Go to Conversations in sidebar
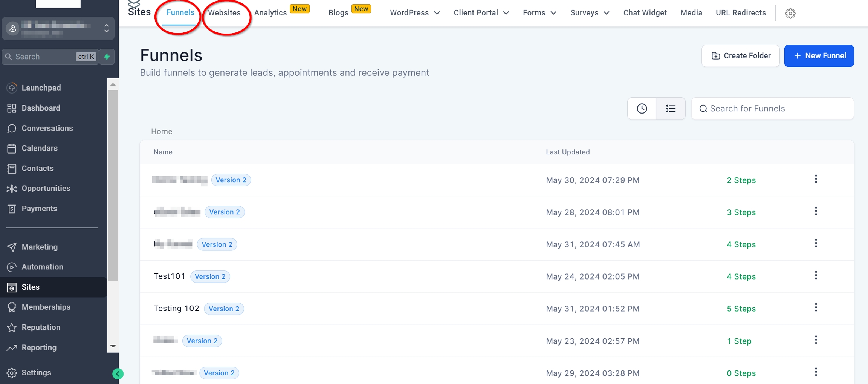 pyautogui.click(x=47, y=128)
